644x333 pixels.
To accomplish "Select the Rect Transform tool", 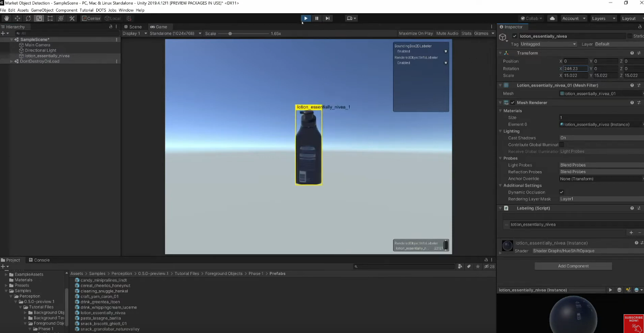I will [x=50, y=18].
